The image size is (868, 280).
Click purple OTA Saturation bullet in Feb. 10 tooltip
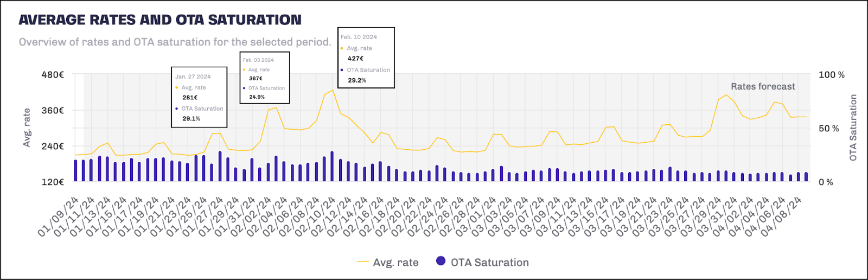click(x=342, y=70)
